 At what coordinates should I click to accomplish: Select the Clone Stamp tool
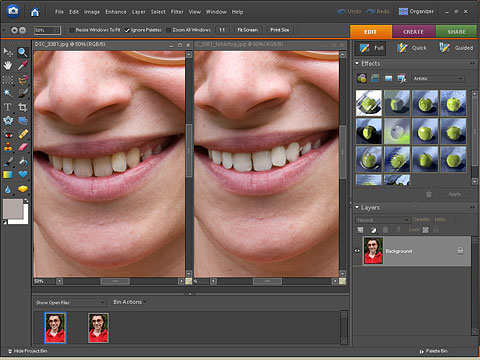point(8,147)
